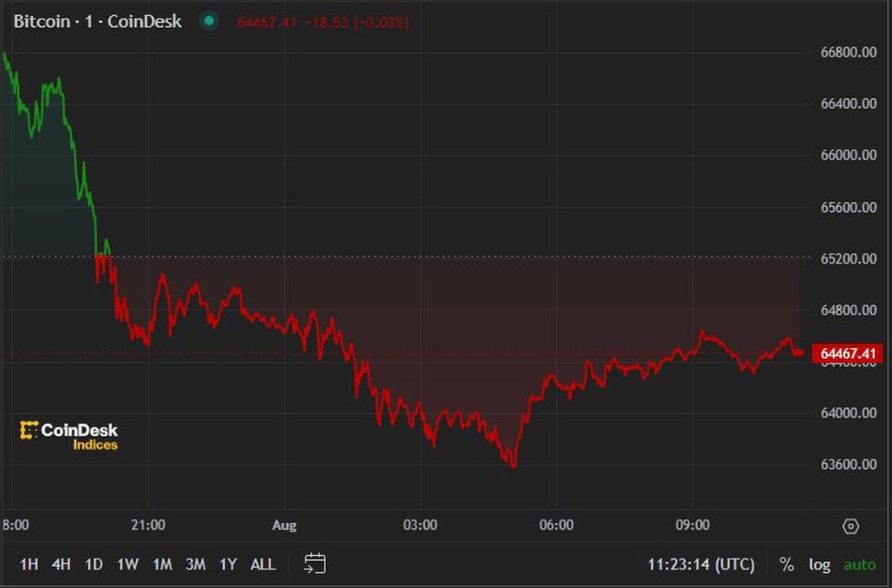Click the 11:23:14 (UTC) timezone clock
Screen dimensions: 892x588
701,564
